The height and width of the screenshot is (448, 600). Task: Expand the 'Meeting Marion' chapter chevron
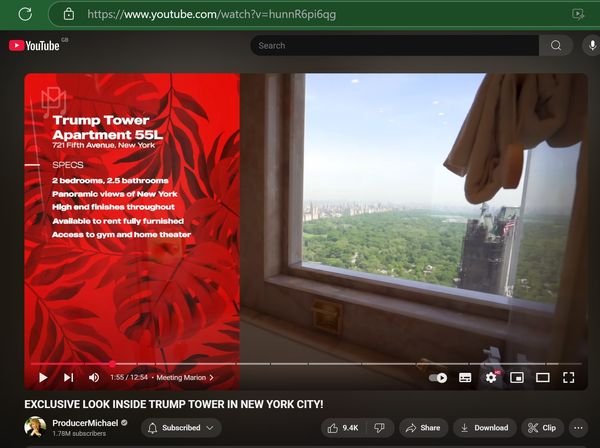click(x=211, y=378)
